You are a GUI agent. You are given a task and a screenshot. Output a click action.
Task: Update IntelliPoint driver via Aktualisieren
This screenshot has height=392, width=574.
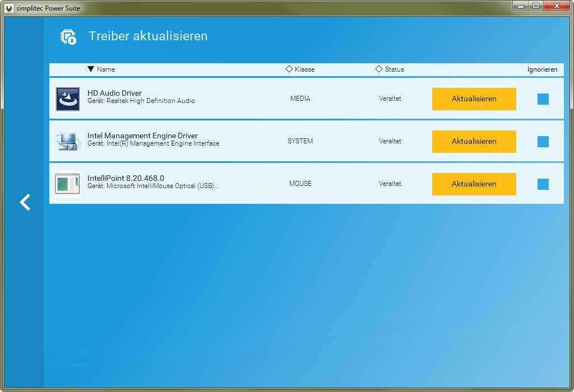click(x=474, y=184)
